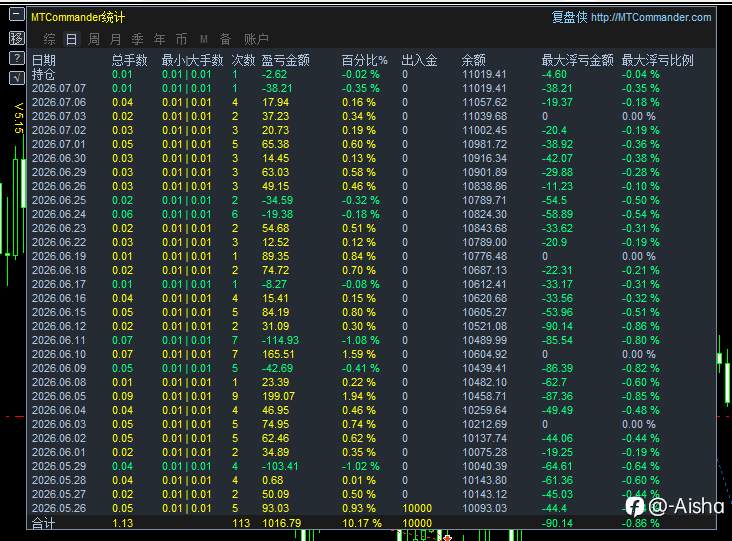Open the question mark help icon

[x=17, y=58]
